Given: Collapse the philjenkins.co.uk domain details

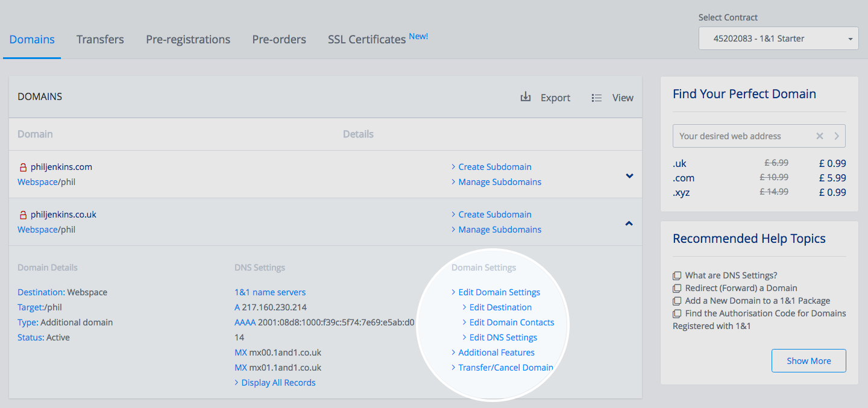Looking at the screenshot, I should pyautogui.click(x=629, y=224).
